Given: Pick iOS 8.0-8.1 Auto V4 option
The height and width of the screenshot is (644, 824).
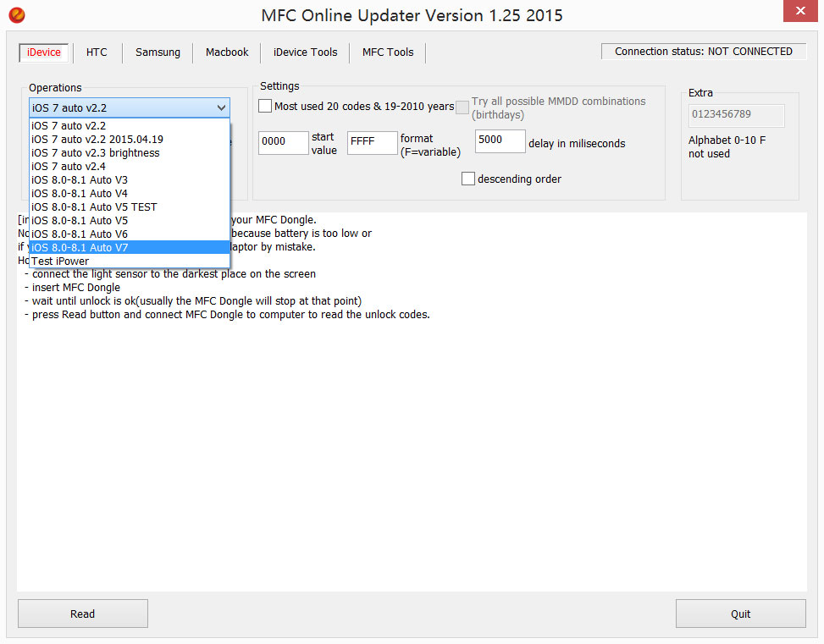Looking at the screenshot, I should (130, 193).
